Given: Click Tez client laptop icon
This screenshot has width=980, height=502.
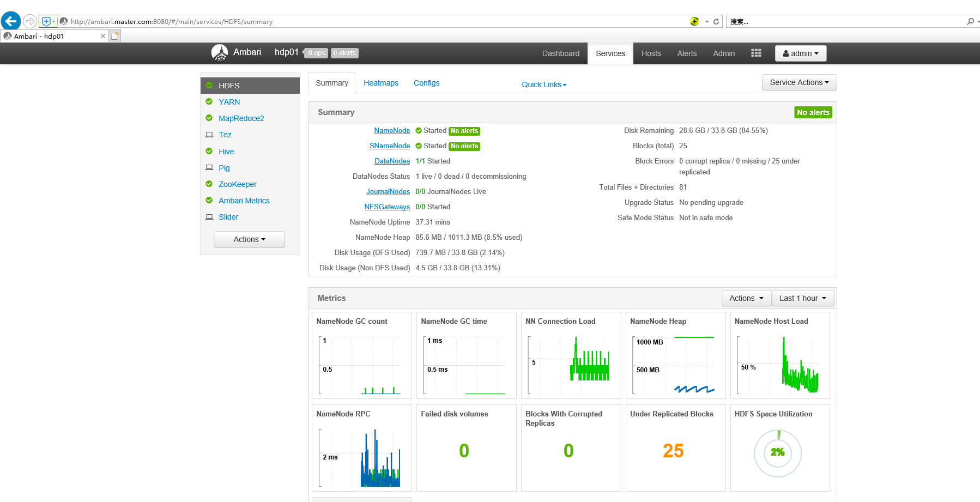Looking at the screenshot, I should 209,135.
